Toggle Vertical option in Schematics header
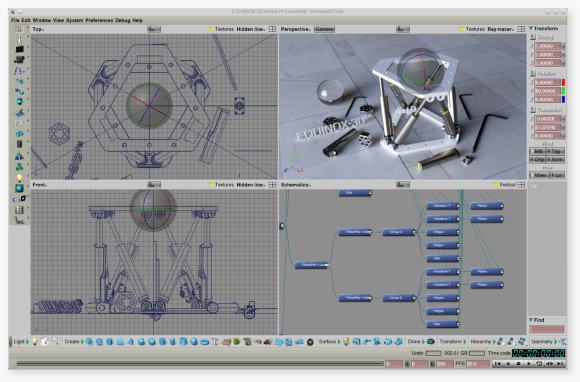This screenshot has height=382, width=580. pyautogui.click(x=505, y=184)
